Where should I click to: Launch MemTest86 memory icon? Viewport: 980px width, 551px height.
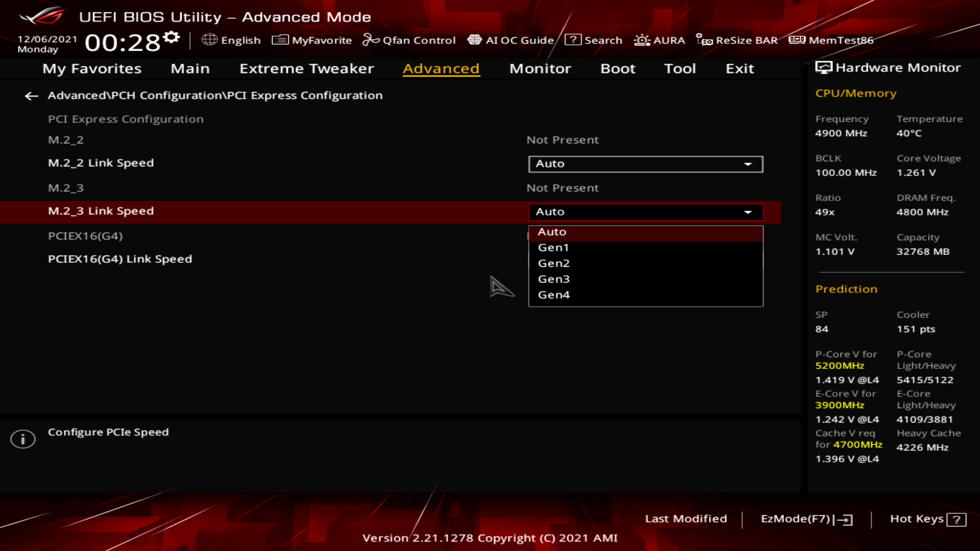tap(796, 40)
